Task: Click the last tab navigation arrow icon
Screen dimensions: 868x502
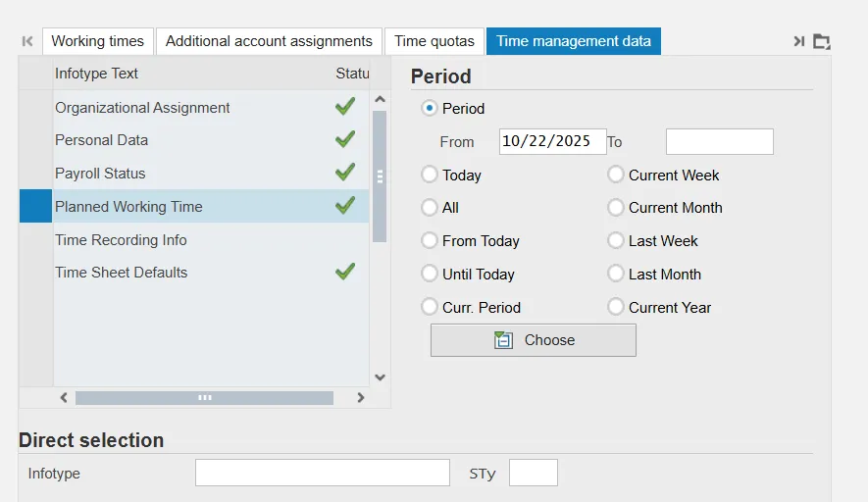Action: (799, 41)
